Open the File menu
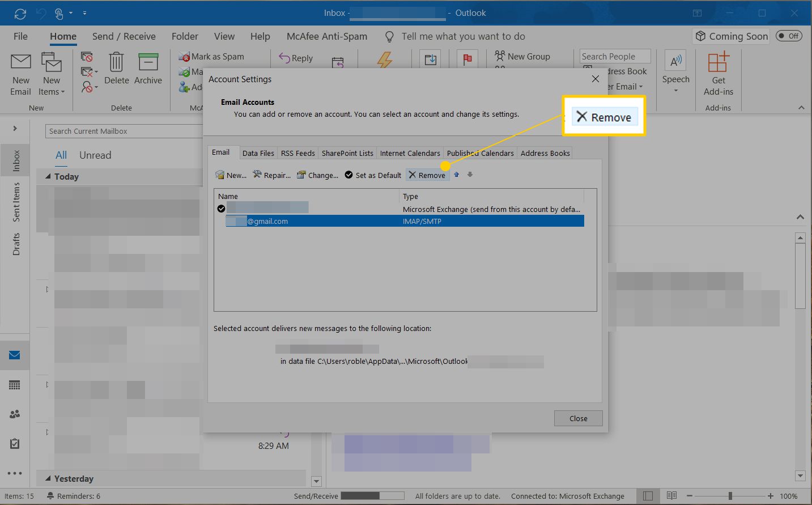Viewport: 812px width, 505px height. [20, 36]
